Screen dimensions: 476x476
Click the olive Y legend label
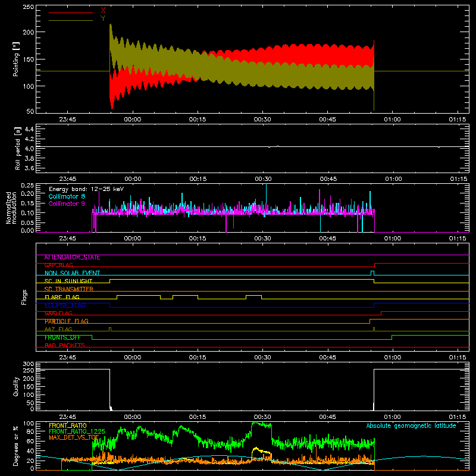(x=103, y=18)
